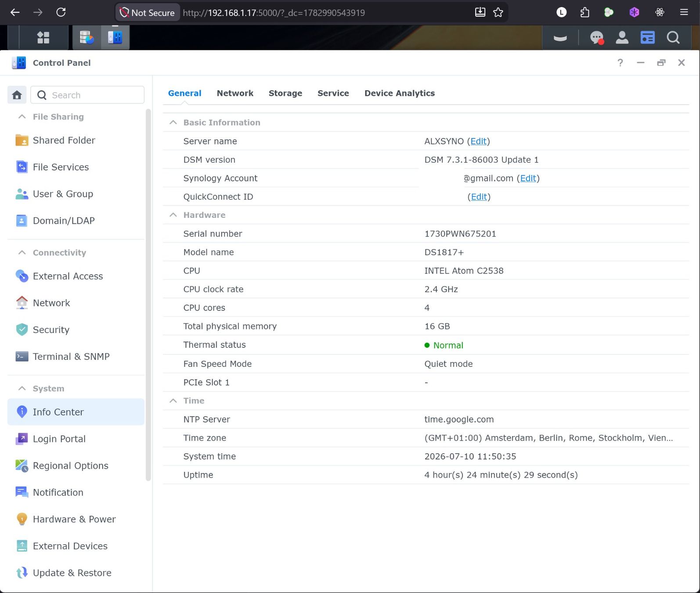Click the model name DS1817+
Screen dimensions: 700x593
(x=444, y=252)
